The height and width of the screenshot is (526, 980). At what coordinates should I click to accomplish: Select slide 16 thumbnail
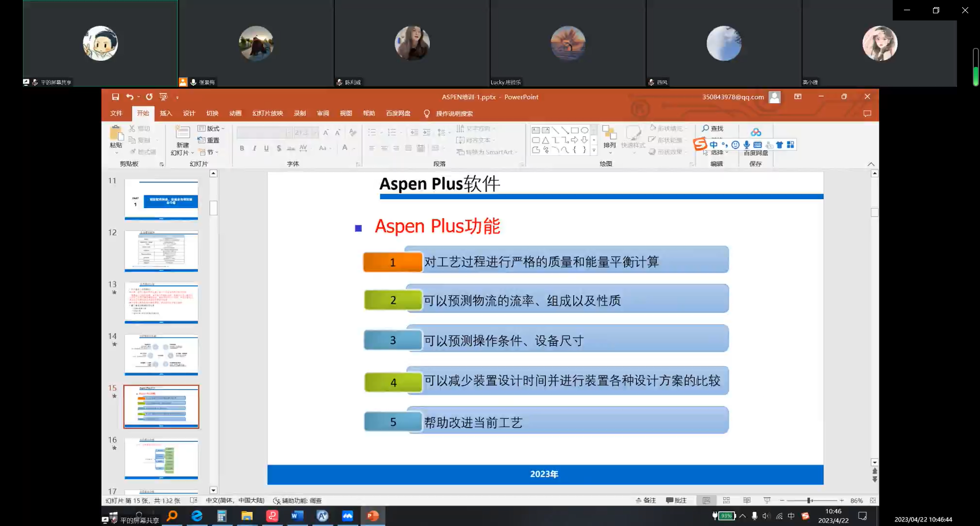[161, 458]
